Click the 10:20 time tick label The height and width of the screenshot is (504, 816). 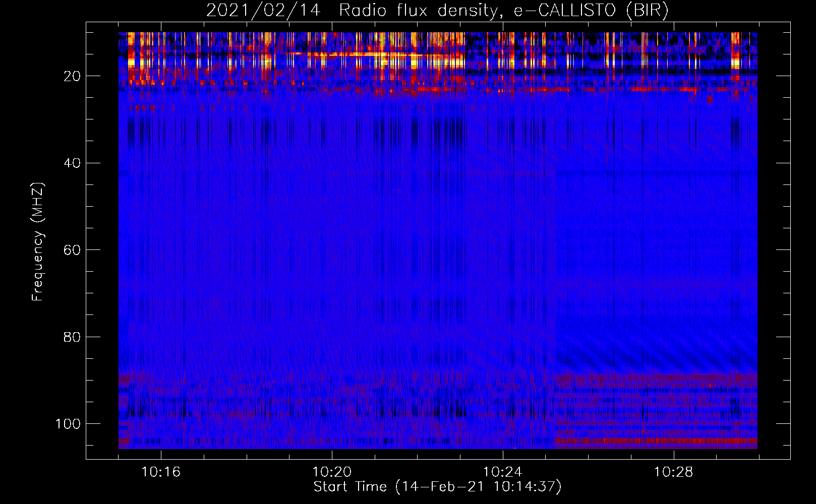[332, 472]
